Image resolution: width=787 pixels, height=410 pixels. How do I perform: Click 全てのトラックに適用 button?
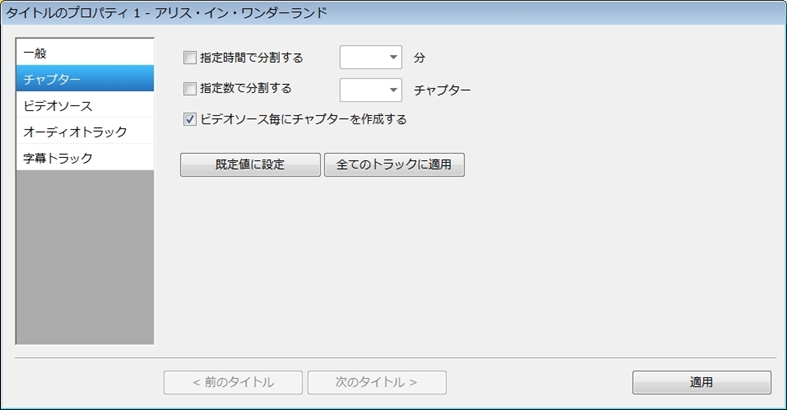394,165
